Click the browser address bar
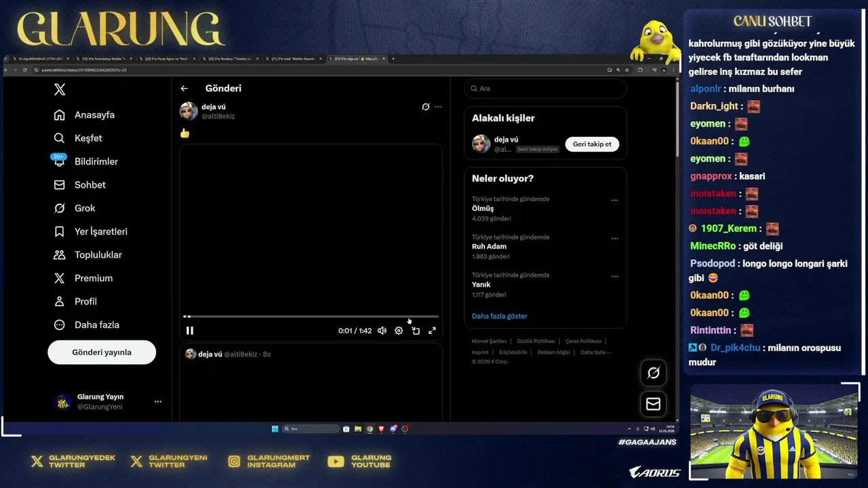 pyautogui.click(x=319, y=70)
